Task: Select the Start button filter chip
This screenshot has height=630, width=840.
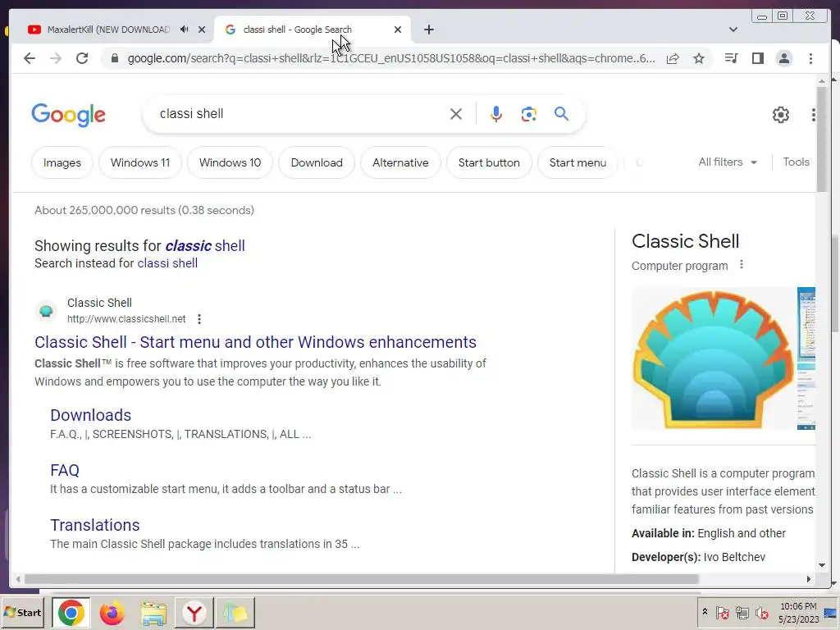Action: point(489,162)
